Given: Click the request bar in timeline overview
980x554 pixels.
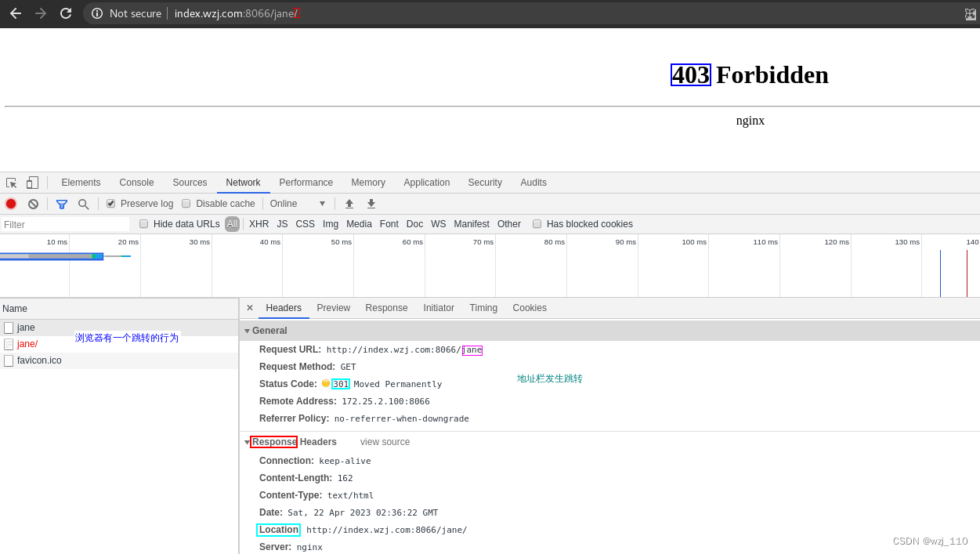Looking at the screenshot, I should pyautogui.click(x=52, y=256).
